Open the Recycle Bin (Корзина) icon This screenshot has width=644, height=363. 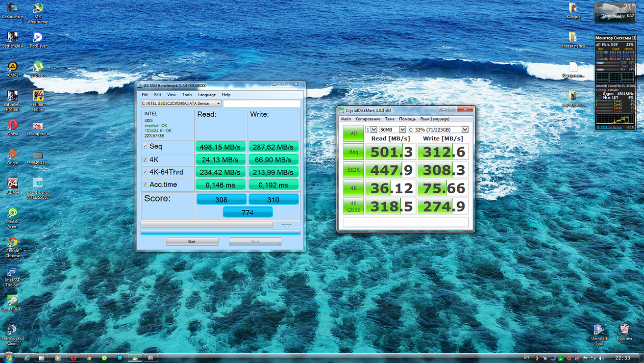624,329
